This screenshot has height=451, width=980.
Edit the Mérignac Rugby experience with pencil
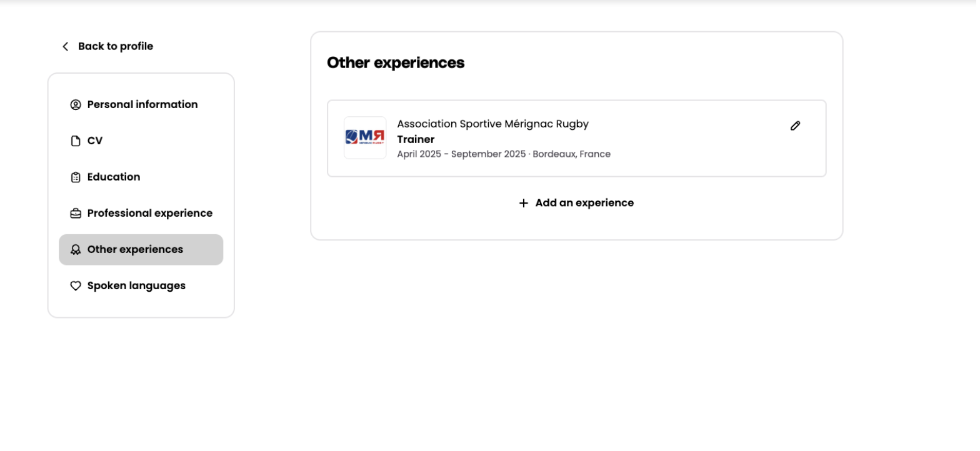(x=795, y=126)
